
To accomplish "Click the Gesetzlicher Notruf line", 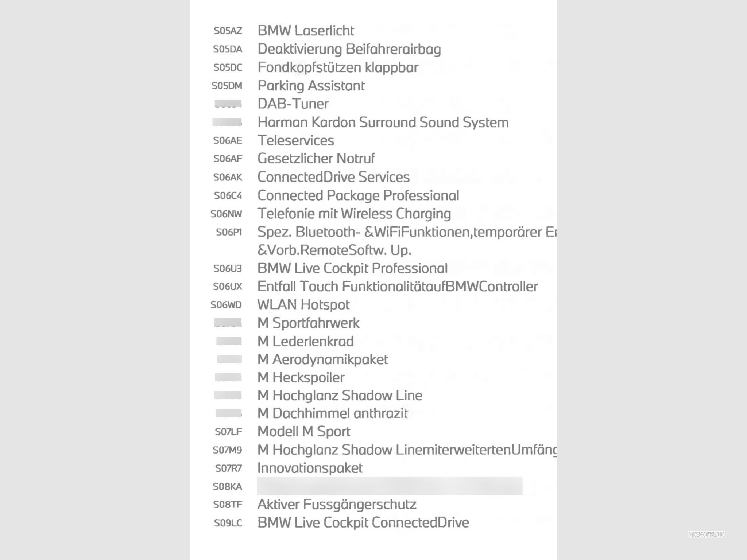I will click(x=316, y=159).
